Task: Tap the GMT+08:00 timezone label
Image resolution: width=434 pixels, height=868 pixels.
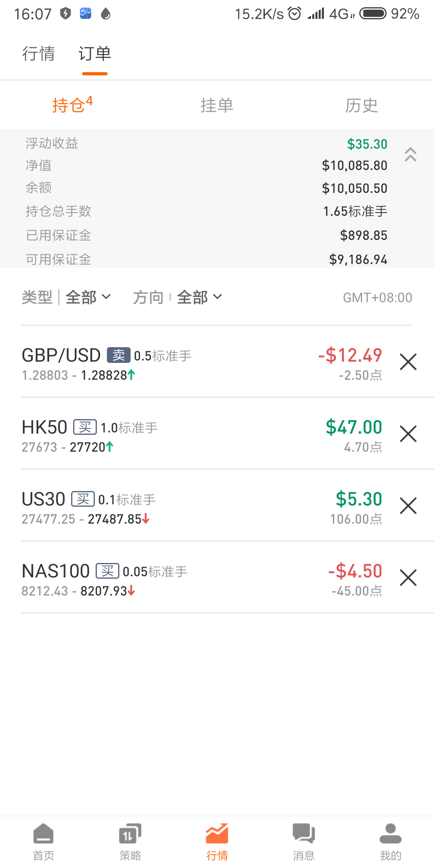Action: [x=377, y=297]
